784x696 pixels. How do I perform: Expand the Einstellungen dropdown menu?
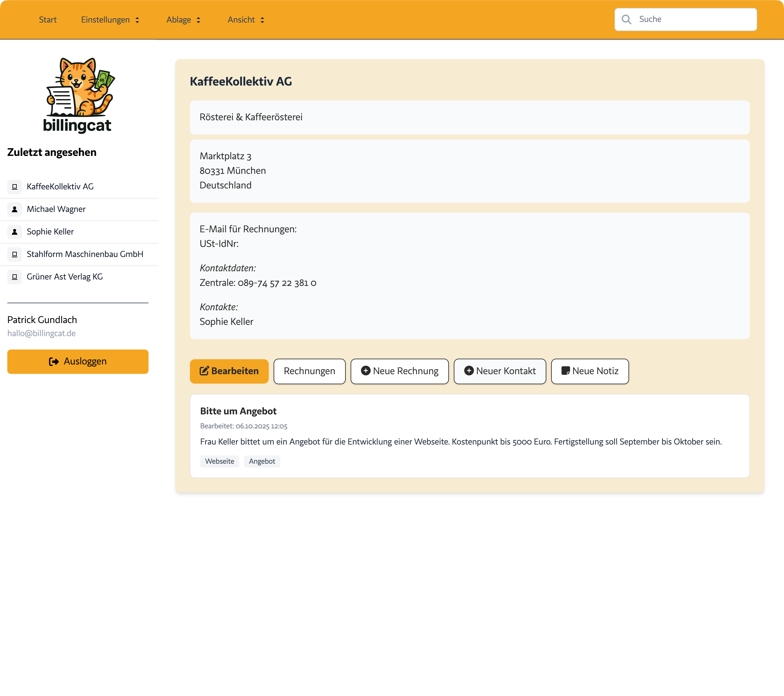point(110,19)
